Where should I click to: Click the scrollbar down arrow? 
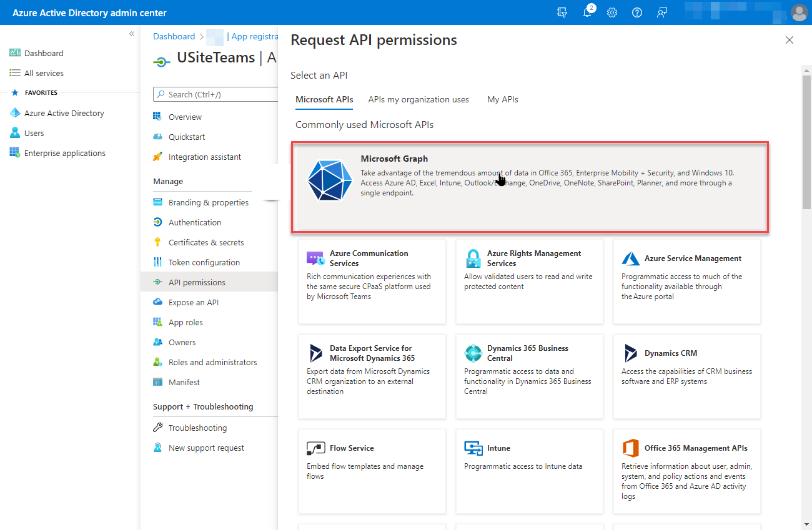pos(807,524)
